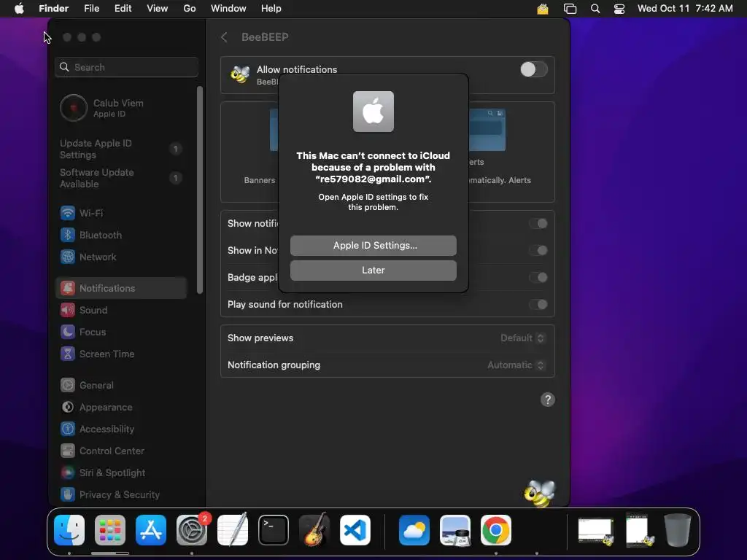Image resolution: width=747 pixels, height=560 pixels.
Task: Open Preview from the Dock
Action: pos(455,530)
